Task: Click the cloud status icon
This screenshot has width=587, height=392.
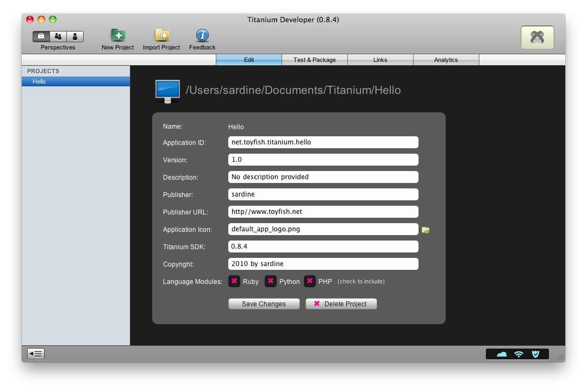Action: pos(502,354)
